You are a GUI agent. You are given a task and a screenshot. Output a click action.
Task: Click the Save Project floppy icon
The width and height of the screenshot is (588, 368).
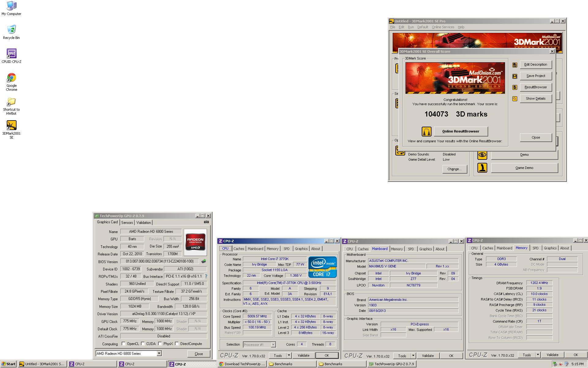coord(515,76)
